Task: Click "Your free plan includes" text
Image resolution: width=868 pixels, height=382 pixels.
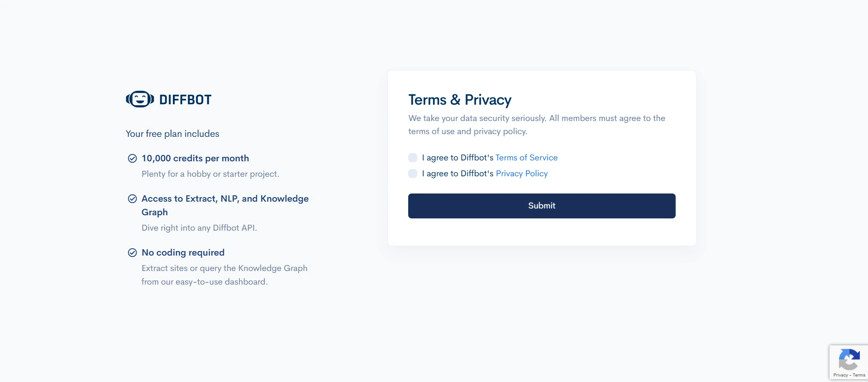Action: (172, 134)
